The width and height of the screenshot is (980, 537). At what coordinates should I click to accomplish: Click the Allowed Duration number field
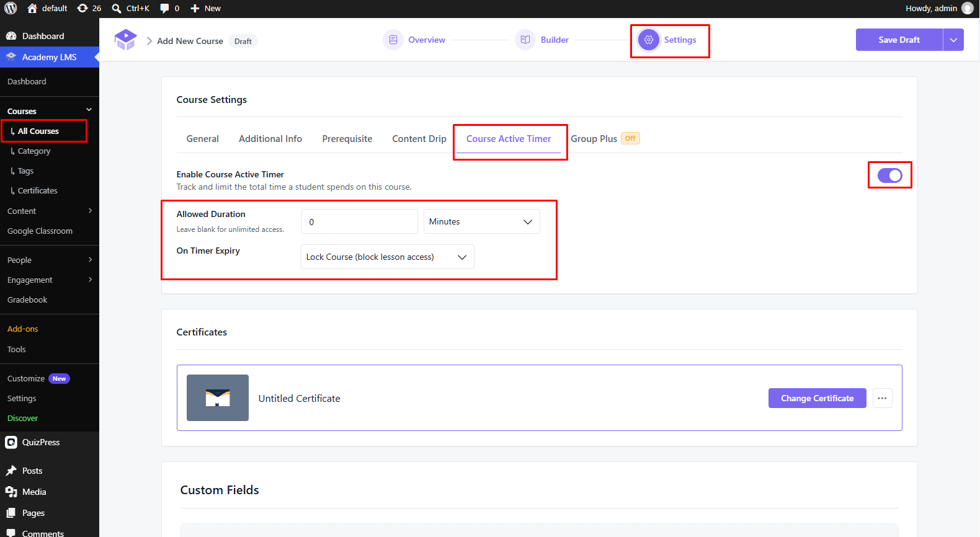360,221
